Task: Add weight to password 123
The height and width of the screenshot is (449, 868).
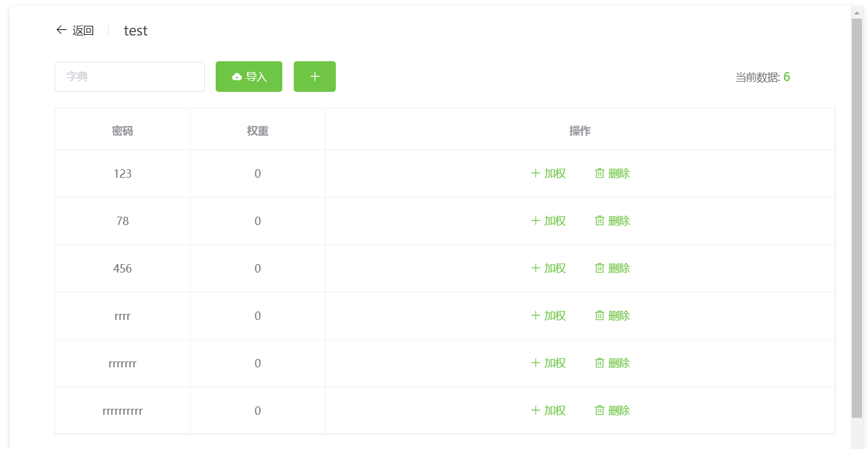Action: 548,173
